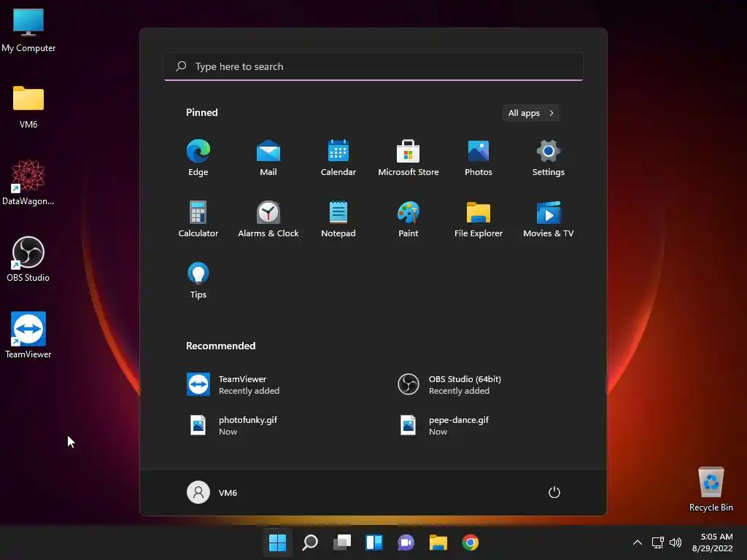Open the Calculator app
Screen dimensions: 747x560
tap(198, 219)
